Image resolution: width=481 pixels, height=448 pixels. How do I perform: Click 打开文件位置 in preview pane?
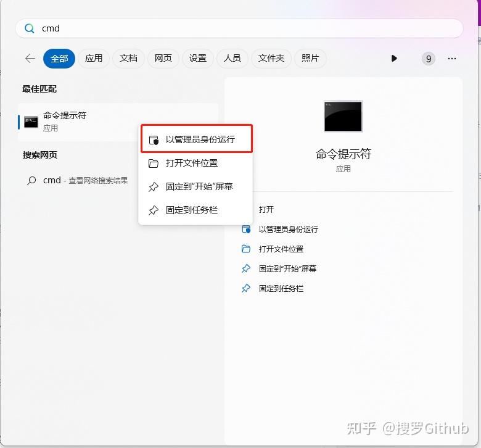click(281, 249)
